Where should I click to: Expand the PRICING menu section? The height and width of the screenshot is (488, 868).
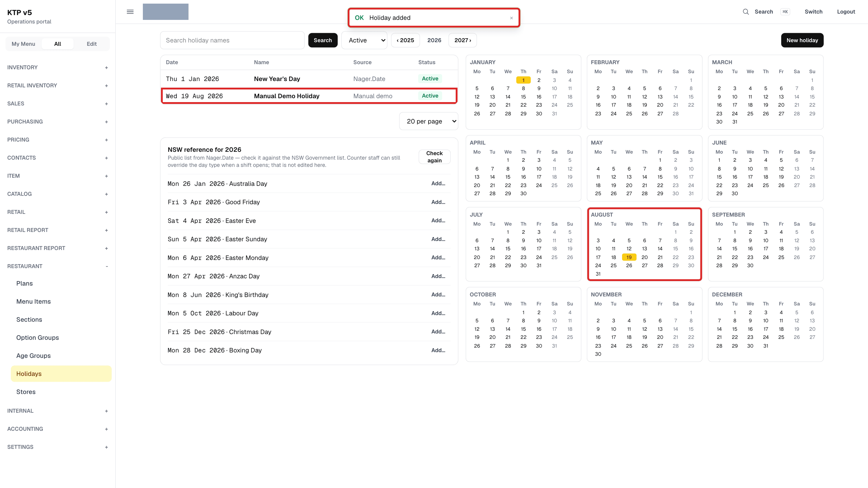click(x=58, y=140)
